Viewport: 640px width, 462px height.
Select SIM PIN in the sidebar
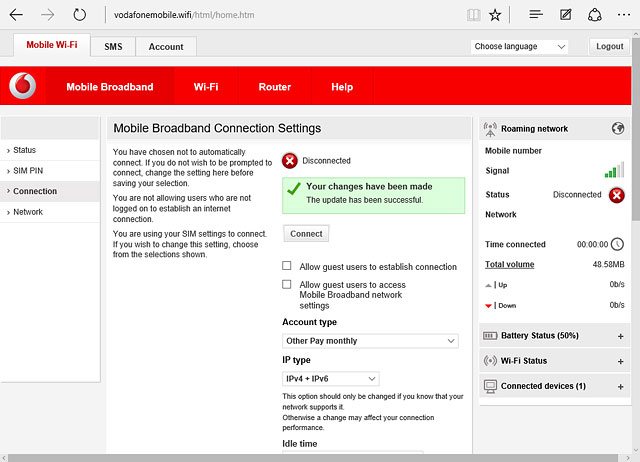(x=28, y=171)
